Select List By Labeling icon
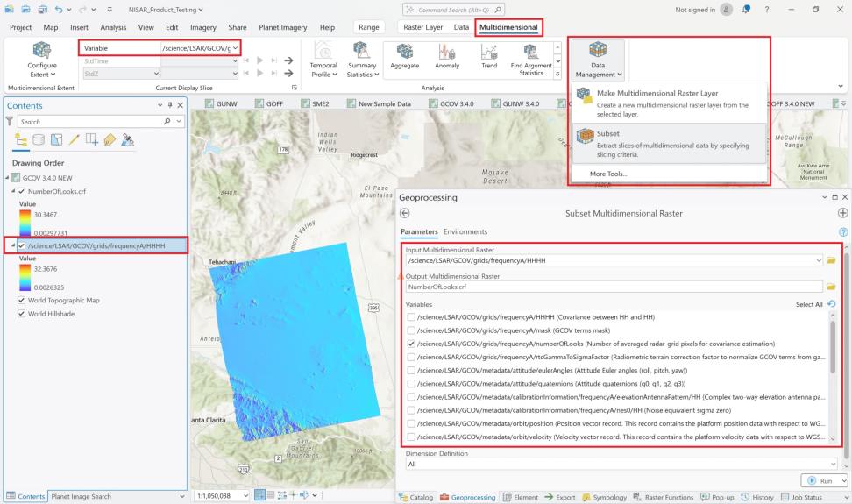The image size is (852, 504). [x=110, y=140]
